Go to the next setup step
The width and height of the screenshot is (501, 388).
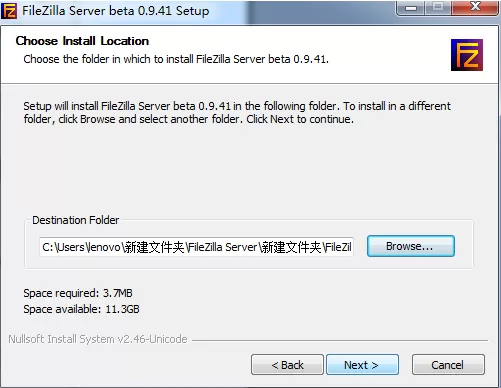tap(362, 365)
